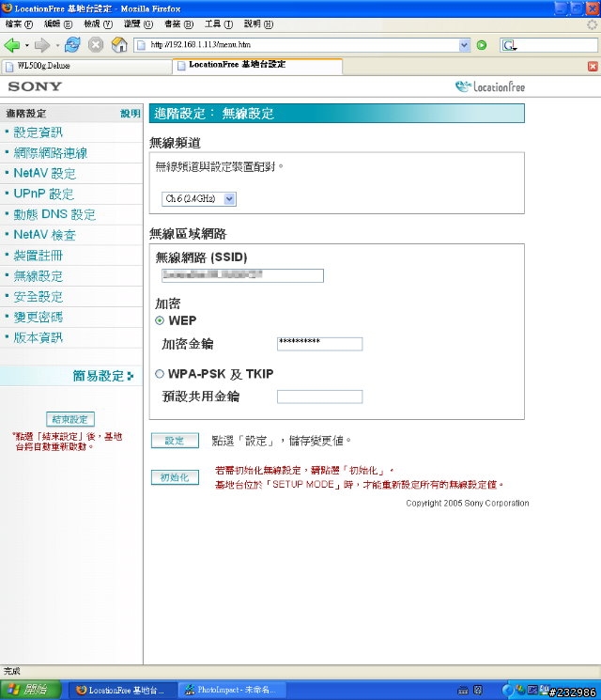Screen dimensions: 601x700
Task: Click the URL address bar field
Action: (303, 45)
